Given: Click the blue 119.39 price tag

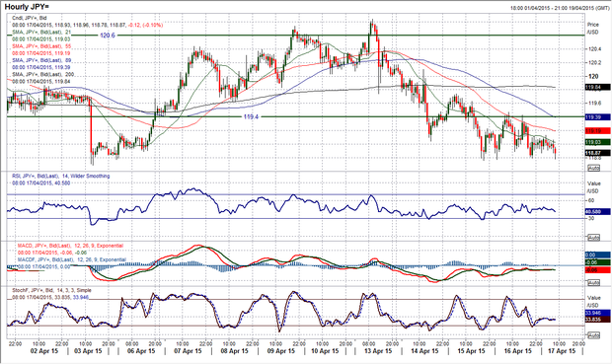Looking at the screenshot, I should pyautogui.click(x=597, y=117).
